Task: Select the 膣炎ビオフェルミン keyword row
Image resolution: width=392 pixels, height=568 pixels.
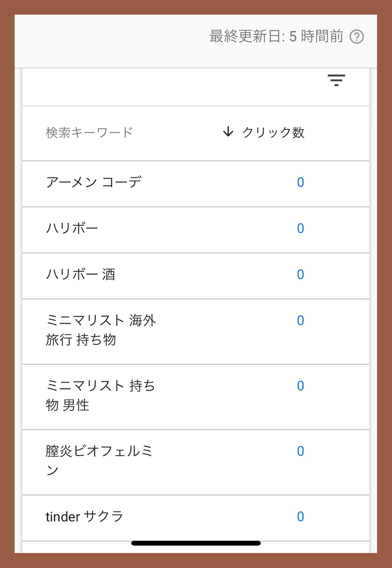Action: coord(196,462)
